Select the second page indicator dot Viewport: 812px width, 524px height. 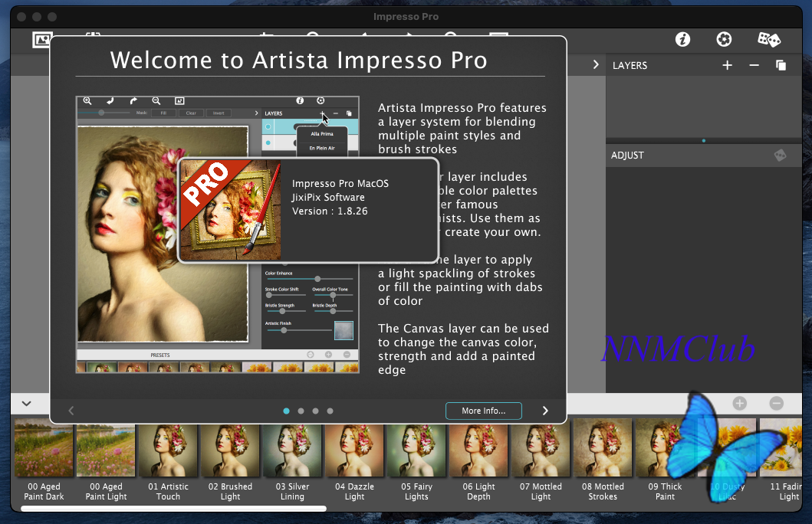coord(301,411)
